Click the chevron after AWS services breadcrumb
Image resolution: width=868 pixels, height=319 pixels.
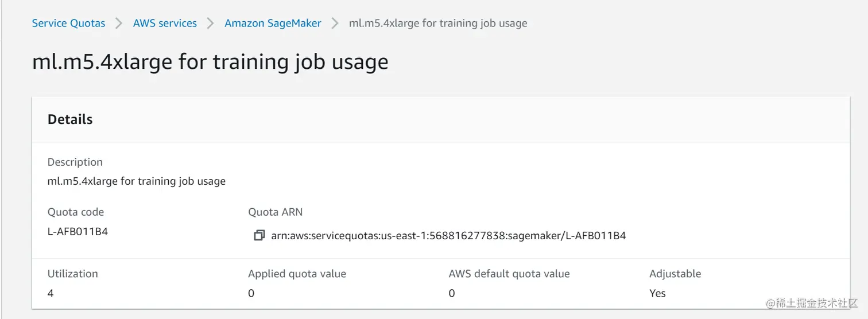point(211,24)
